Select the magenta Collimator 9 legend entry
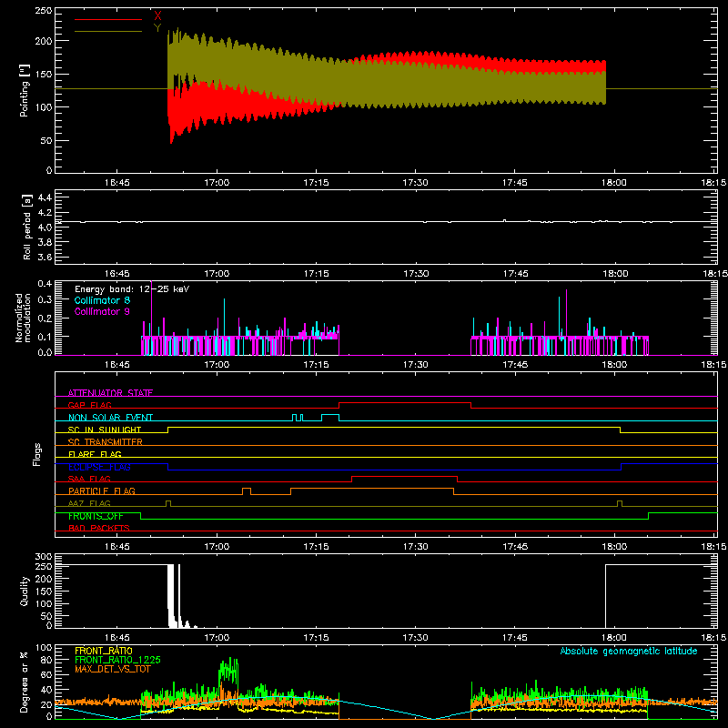 tap(102, 311)
